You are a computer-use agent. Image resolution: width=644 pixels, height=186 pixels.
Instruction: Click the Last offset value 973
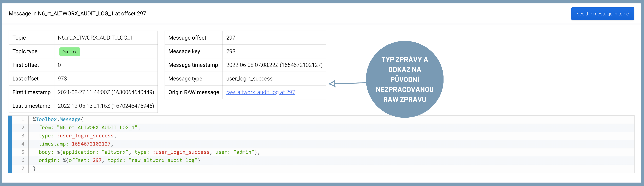(62, 79)
